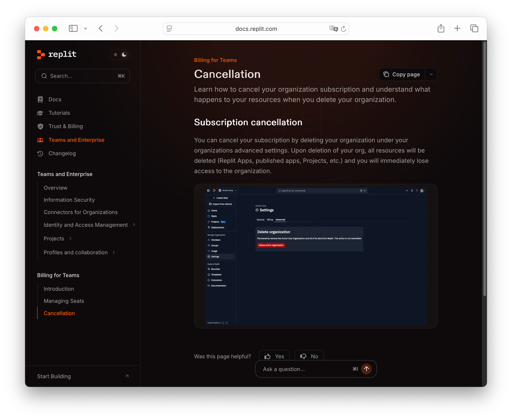Open a new Safari tab with plus icon
The width and height of the screenshot is (512, 420).
point(457,28)
